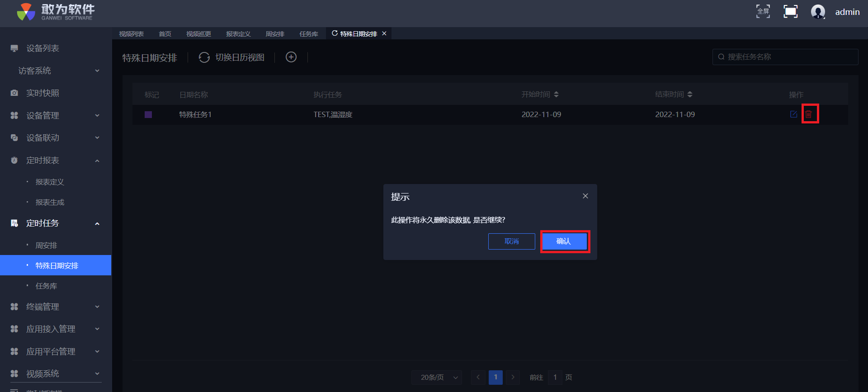This screenshot has width=868, height=392.
Task: Click the admin username label
Action: pyautogui.click(x=847, y=12)
